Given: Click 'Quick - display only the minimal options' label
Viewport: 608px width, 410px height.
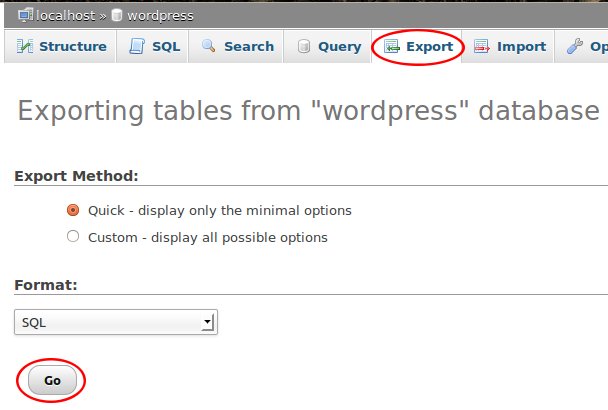Looking at the screenshot, I should (x=220, y=211).
